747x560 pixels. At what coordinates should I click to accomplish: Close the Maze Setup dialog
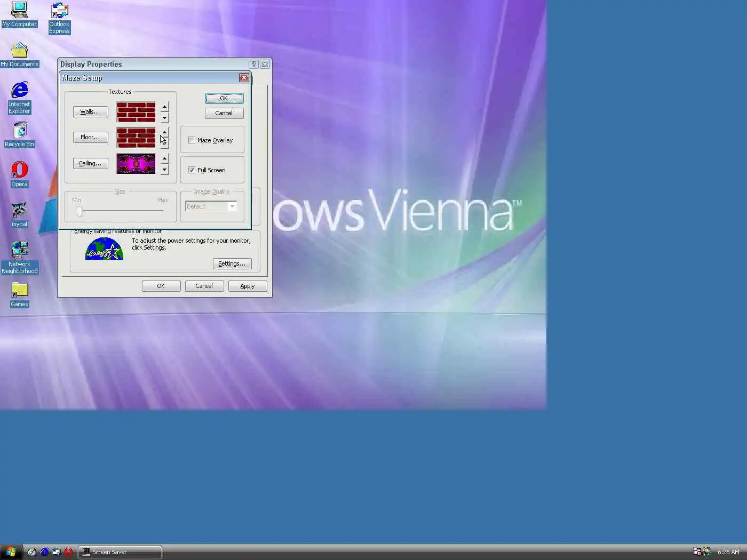click(x=244, y=78)
